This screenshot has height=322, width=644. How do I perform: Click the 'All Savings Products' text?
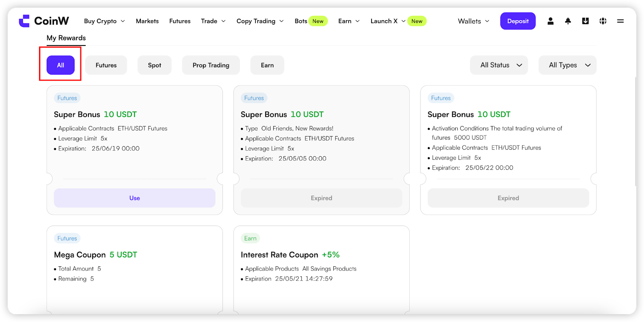pyautogui.click(x=329, y=269)
